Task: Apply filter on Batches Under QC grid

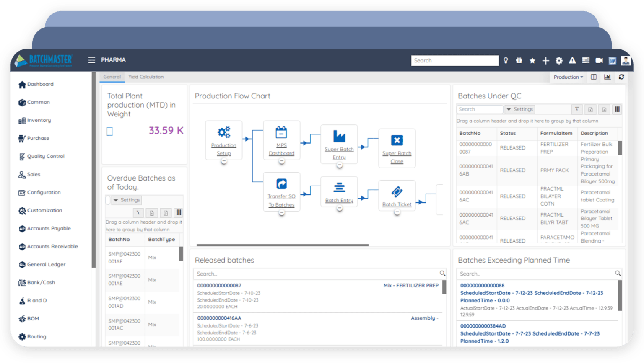Action: tap(577, 109)
